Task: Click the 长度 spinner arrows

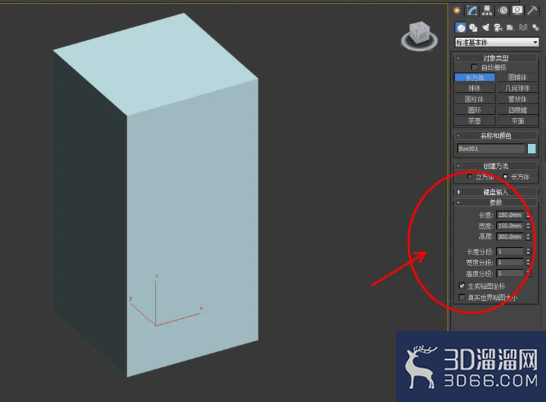Action: coord(528,215)
